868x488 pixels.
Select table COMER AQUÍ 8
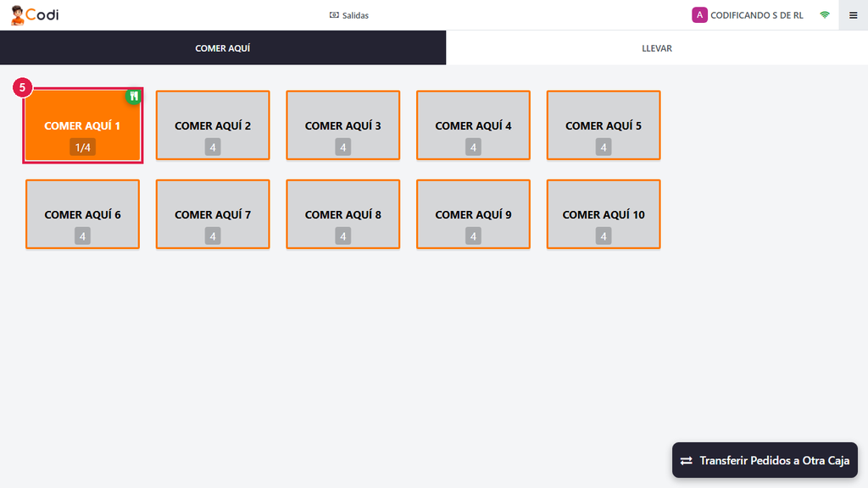click(342, 214)
